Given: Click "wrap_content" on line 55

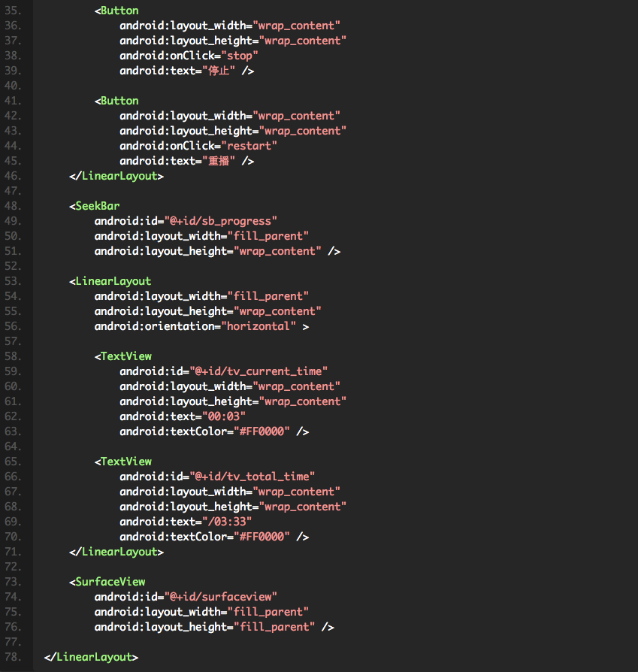Looking at the screenshot, I should pos(277,311).
